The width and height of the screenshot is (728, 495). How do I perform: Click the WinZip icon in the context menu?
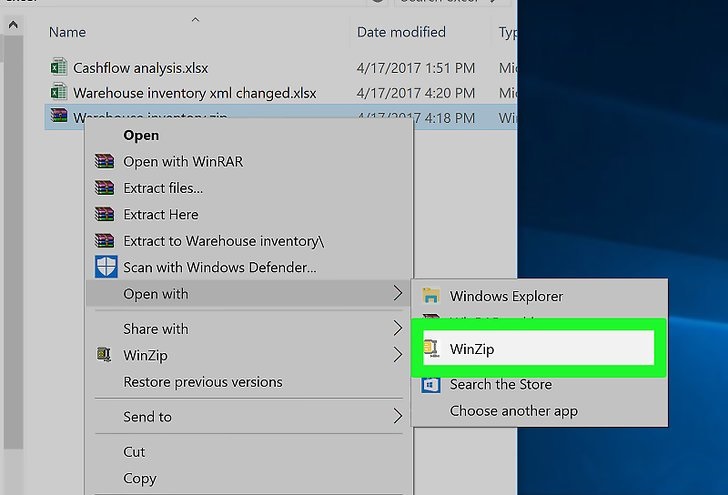[104, 355]
